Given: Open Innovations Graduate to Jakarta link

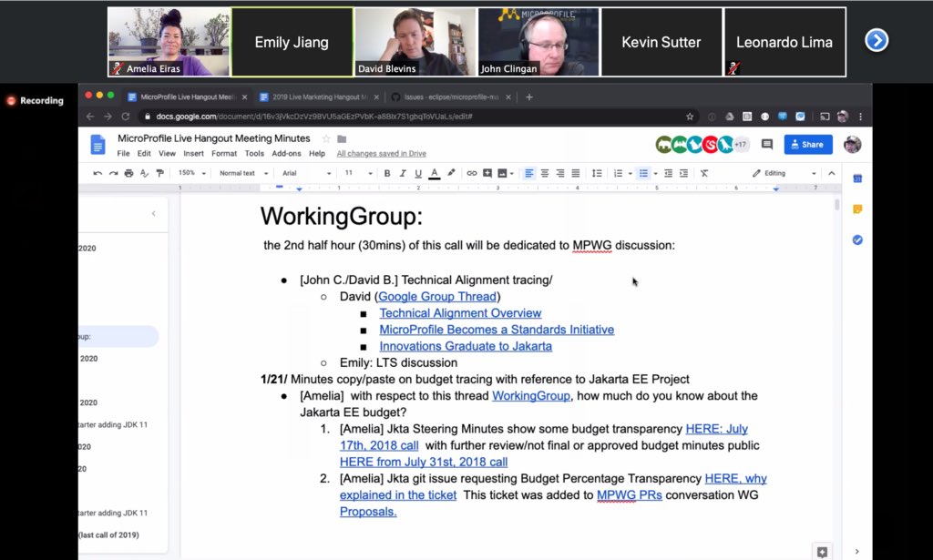Looking at the screenshot, I should pyautogui.click(x=466, y=346).
